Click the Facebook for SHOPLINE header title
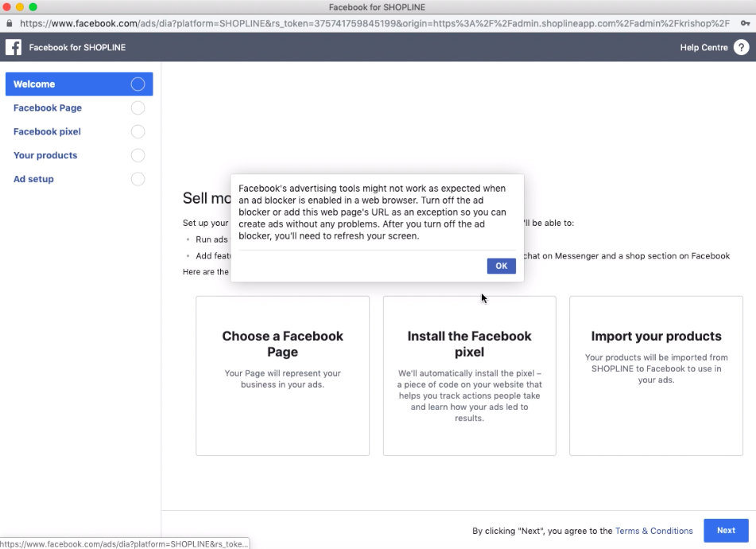 click(x=77, y=47)
